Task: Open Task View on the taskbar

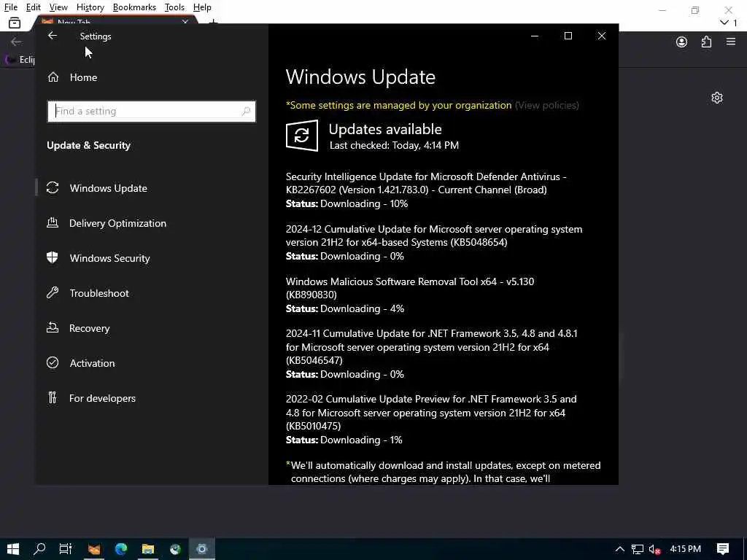Action: (65, 549)
